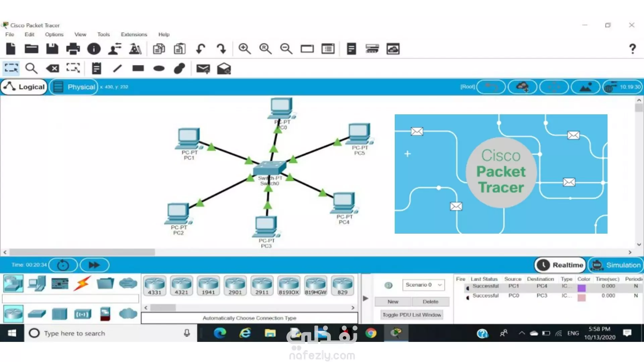
Task: Choose the Connections lightning bolt category
Action: click(x=83, y=284)
